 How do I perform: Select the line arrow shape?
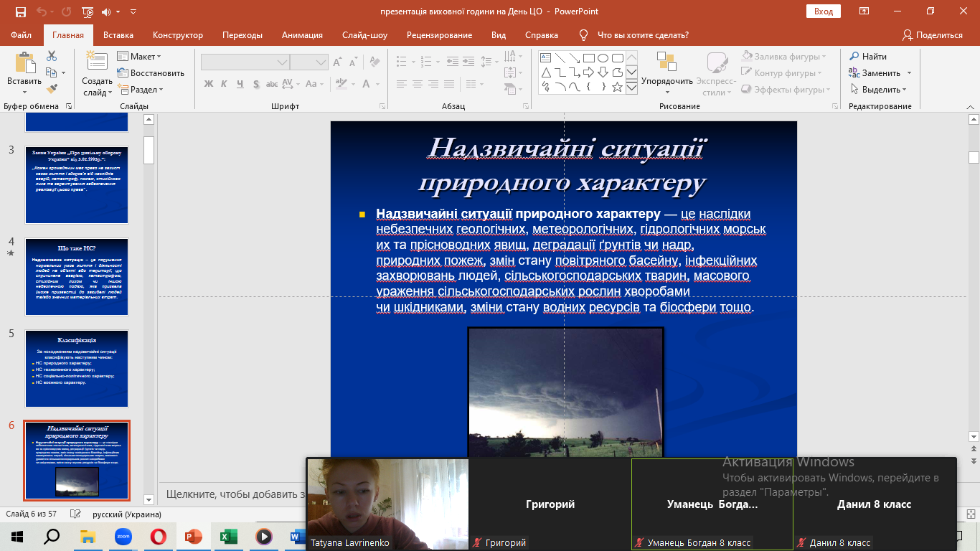574,58
